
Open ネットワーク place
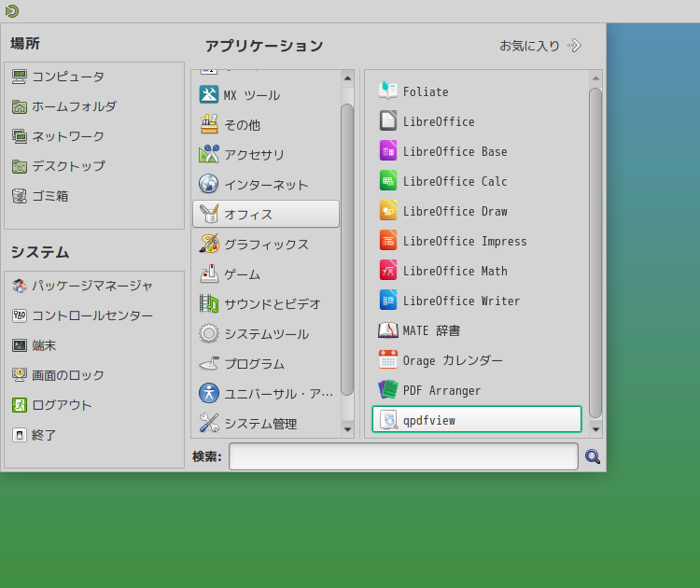(58, 136)
